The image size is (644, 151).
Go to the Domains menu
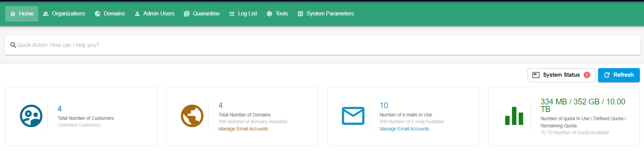tap(110, 14)
